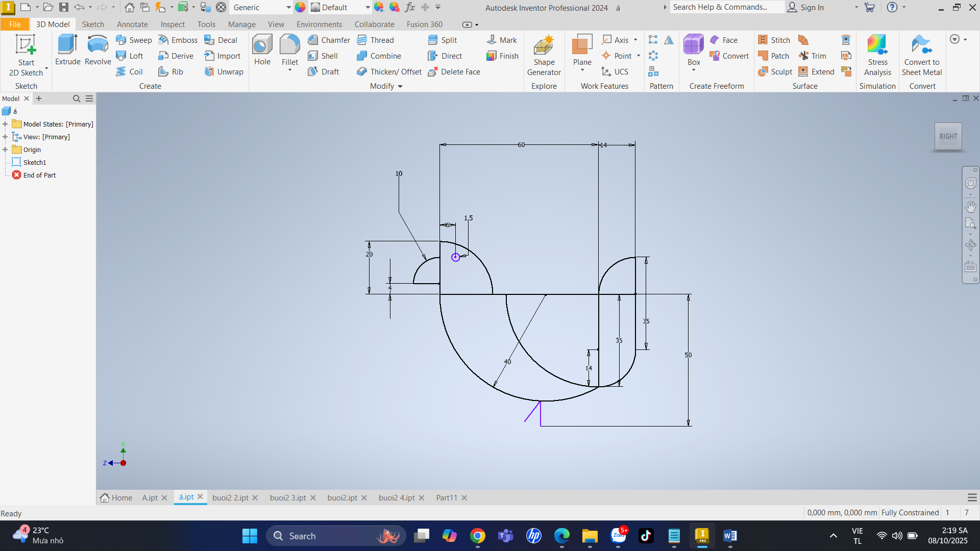Open the Default appearance dropdown
The width and height of the screenshot is (980, 551).
[x=367, y=8]
